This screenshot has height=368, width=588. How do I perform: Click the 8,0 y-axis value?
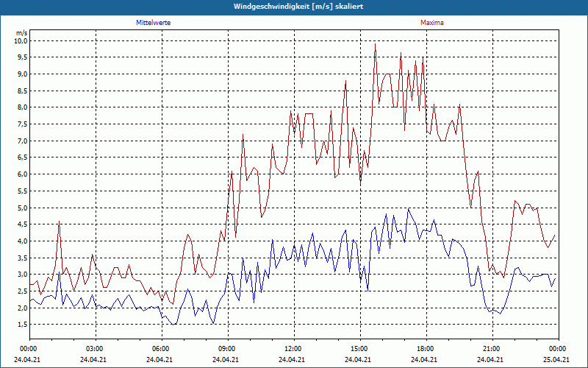(23, 107)
